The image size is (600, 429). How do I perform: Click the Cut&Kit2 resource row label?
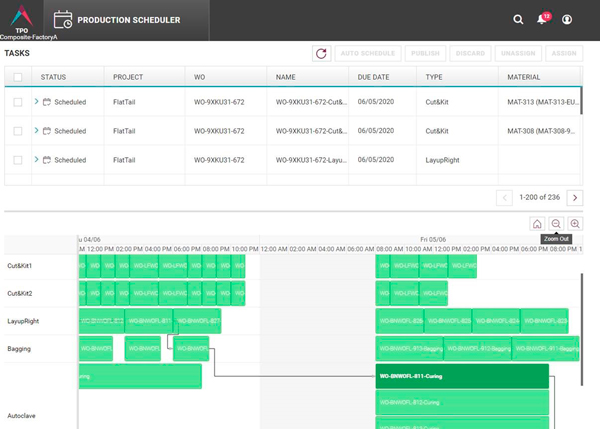pyautogui.click(x=20, y=294)
